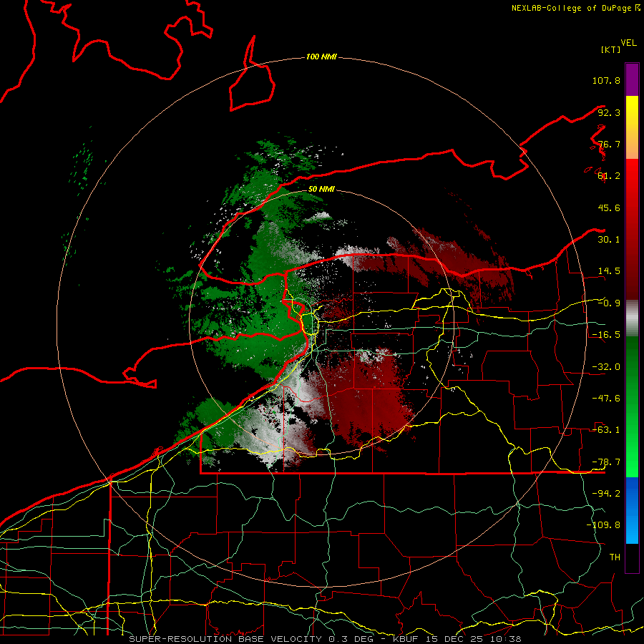This screenshot has width=644, height=644.
Task: Click the 76.7 velocity scale value
Action: coord(609,144)
